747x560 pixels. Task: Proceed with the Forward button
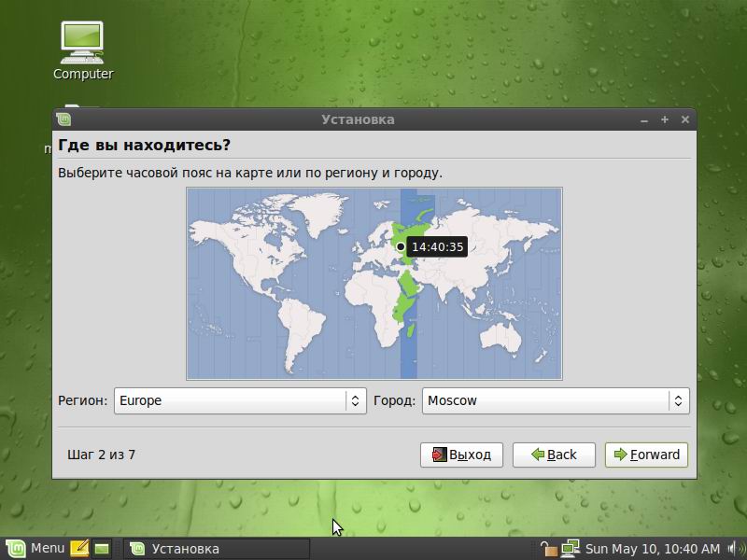click(x=646, y=455)
